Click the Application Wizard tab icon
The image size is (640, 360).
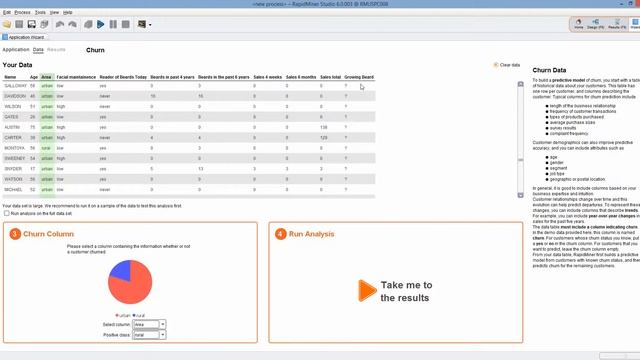coord(5,37)
